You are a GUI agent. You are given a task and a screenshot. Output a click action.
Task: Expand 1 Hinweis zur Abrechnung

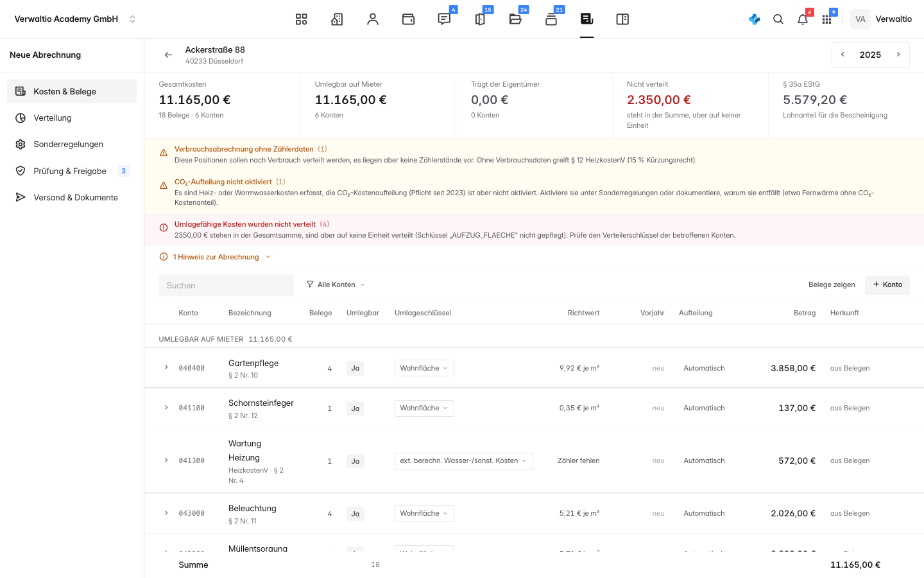(x=216, y=257)
